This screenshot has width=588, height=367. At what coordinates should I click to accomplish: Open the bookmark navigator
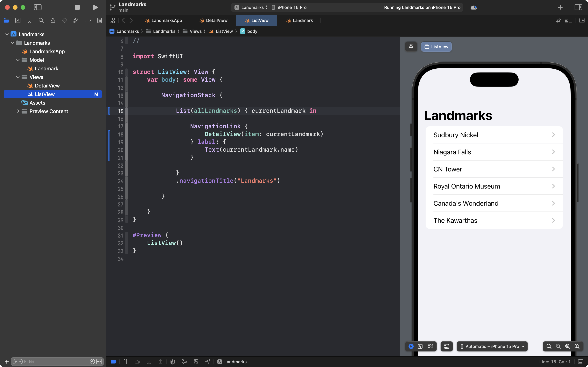click(29, 20)
